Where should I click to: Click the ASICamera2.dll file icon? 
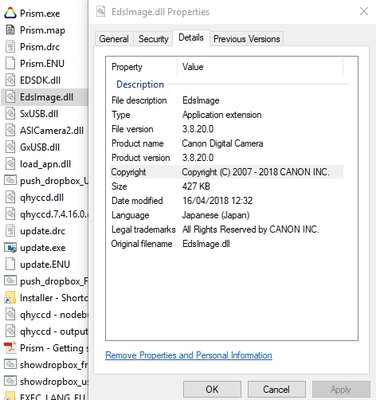(10, 130)
